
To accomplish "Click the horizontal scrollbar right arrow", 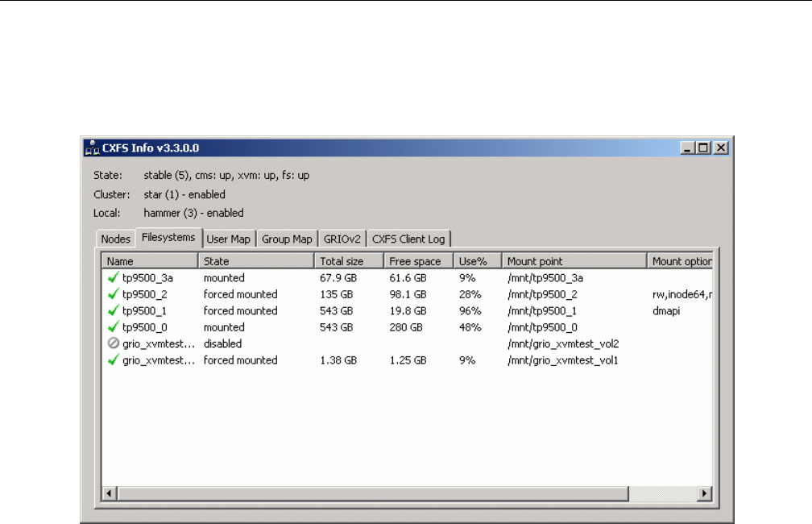I will [x=704, y=493].
